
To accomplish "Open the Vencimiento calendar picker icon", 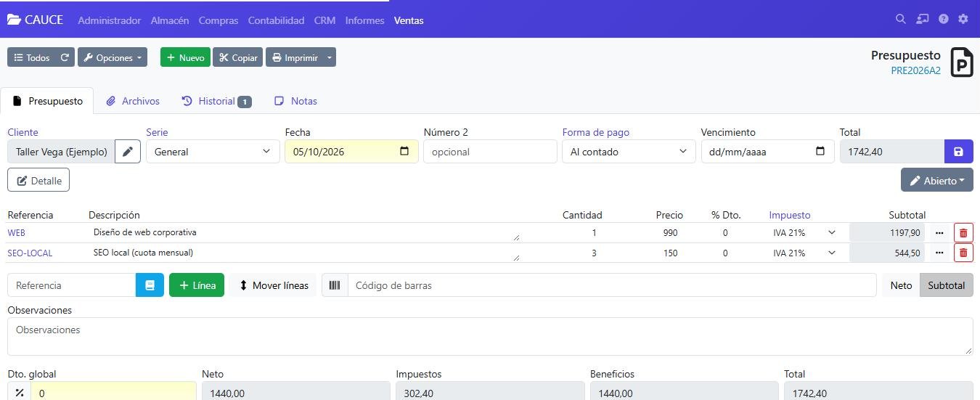I will pos(820,151).
